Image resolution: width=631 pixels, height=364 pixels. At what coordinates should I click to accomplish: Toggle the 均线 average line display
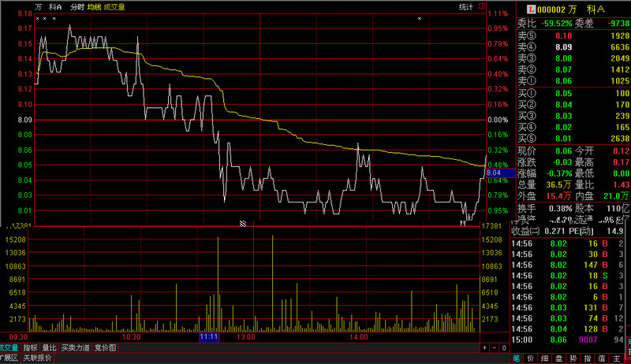tap(94, 7)
